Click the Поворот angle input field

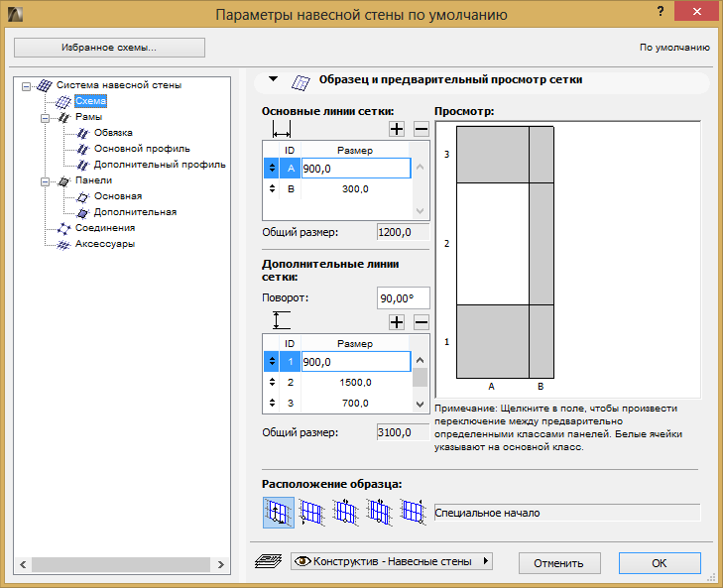[403, 297]
